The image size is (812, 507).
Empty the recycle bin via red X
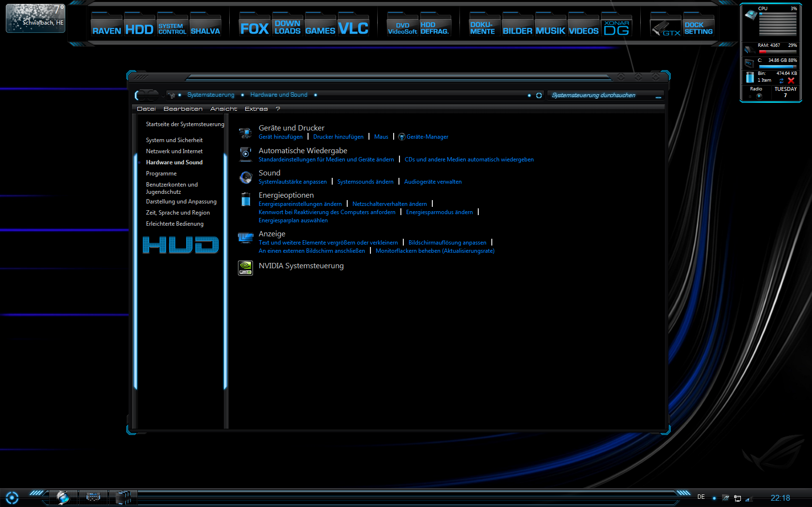click(791, 80)
